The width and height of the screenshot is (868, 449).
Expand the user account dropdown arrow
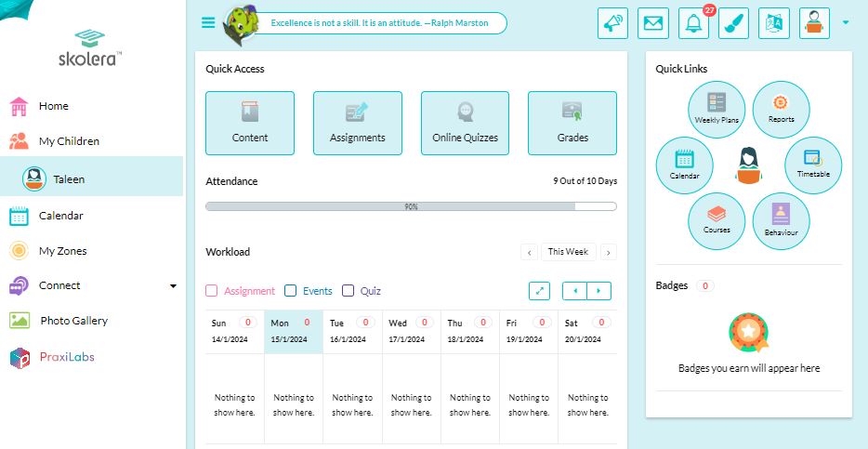point(846,22)
